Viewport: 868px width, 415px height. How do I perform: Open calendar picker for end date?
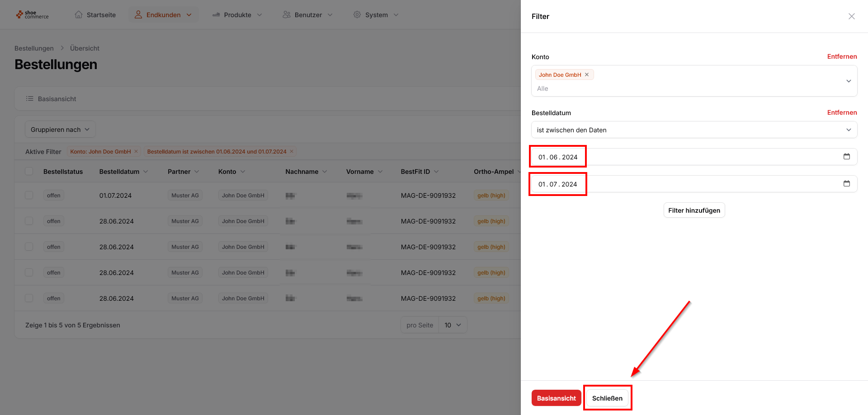click(846, 184)
